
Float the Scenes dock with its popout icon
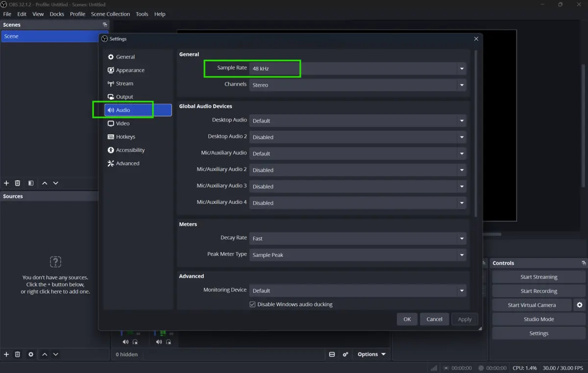(x=104, y=25)
